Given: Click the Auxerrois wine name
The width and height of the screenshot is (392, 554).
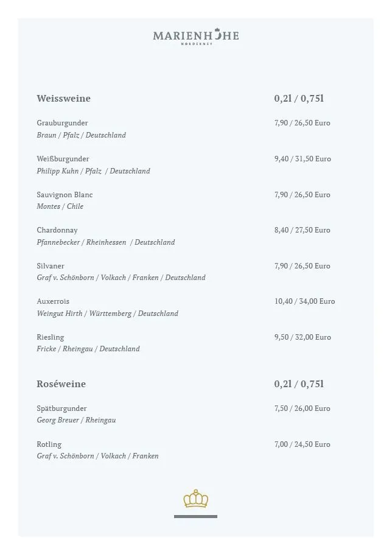Looking at the screenshot, I should click(x=53, y=301).
